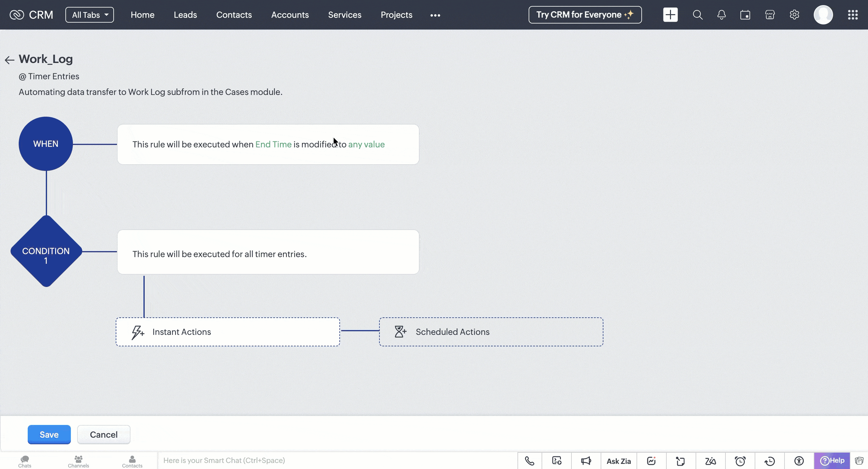This screenshot has height=469, width=868.
Task: Click the megaphone announcements icon
Action: coord(586,461)
